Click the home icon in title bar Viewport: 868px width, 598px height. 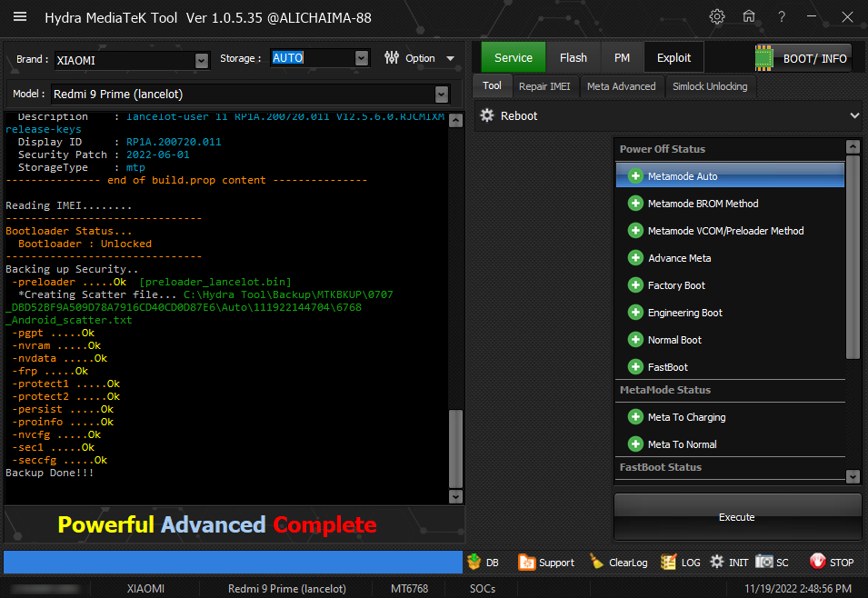(x=749, y=16)
